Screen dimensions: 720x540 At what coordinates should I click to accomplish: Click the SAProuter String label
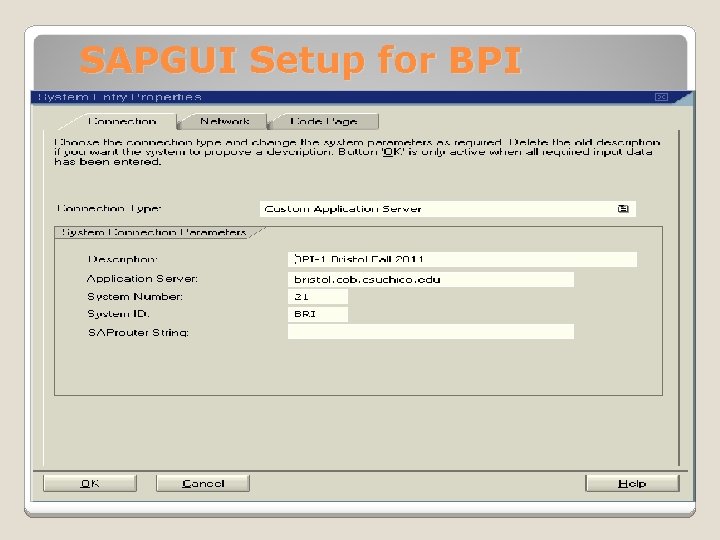click(x=138, y=332)
